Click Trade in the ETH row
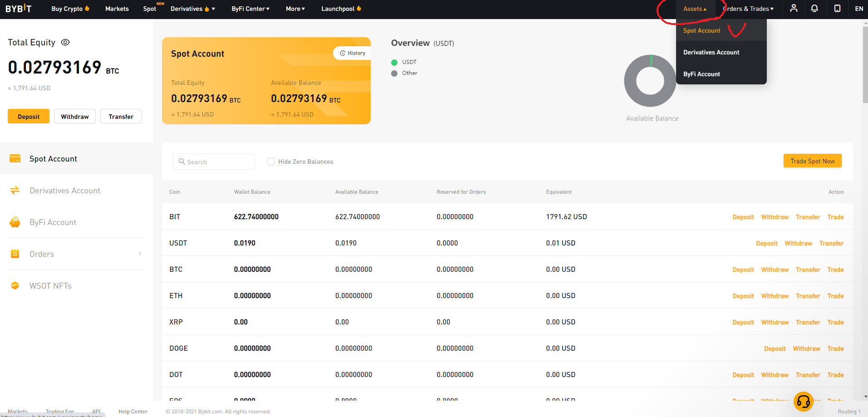This screenshot has height=417, width=868. [835, 296]
